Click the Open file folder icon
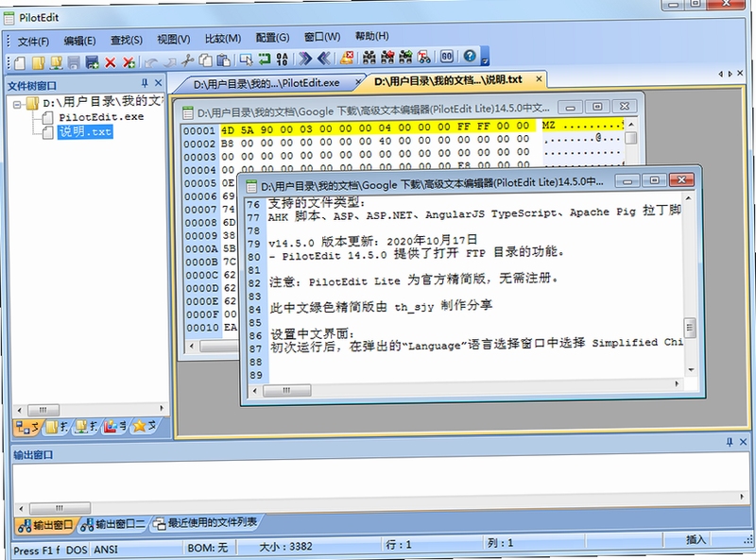 [38, 62]
